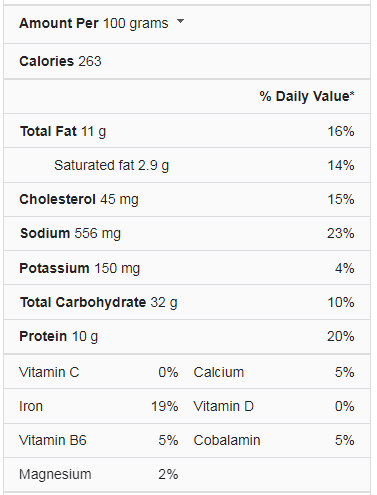Screen dimensions: 377x495
Task: Click the 23% sodium daily value
Action: pyautogui.click(x=341, y=233)
